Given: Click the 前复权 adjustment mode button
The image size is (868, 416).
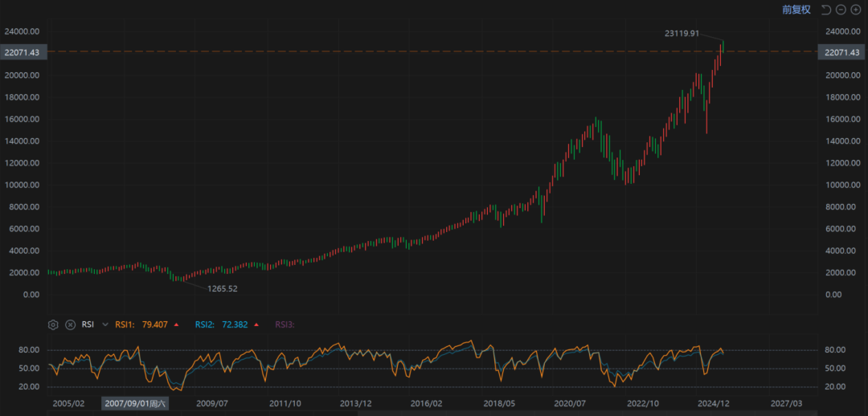Looking at the screenshot, I should [796, 10].
